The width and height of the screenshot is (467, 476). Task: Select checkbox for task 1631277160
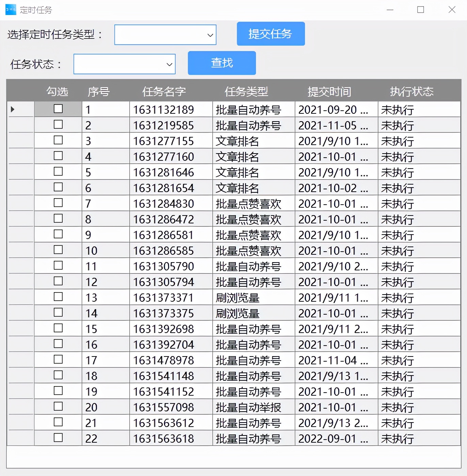58,156
